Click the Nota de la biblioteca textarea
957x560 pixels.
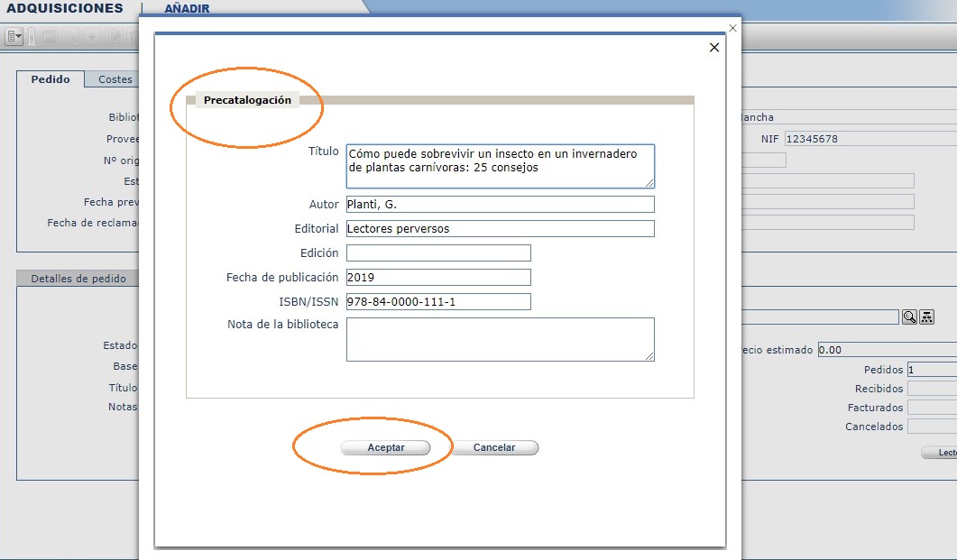coord(500,339)
